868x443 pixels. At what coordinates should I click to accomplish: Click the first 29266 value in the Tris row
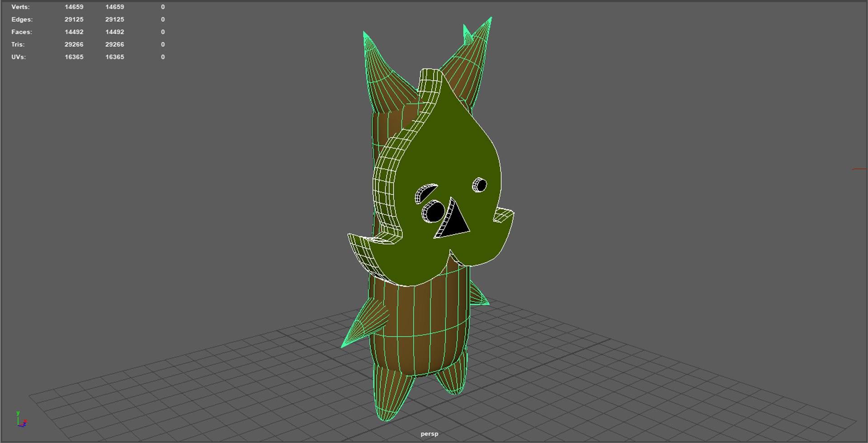pos(74,44)
